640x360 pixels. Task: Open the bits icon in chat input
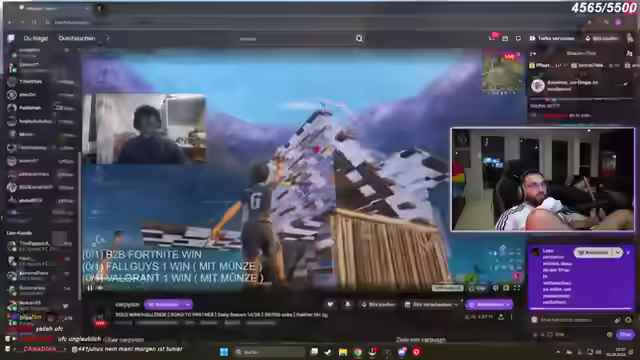pos(618,320)
